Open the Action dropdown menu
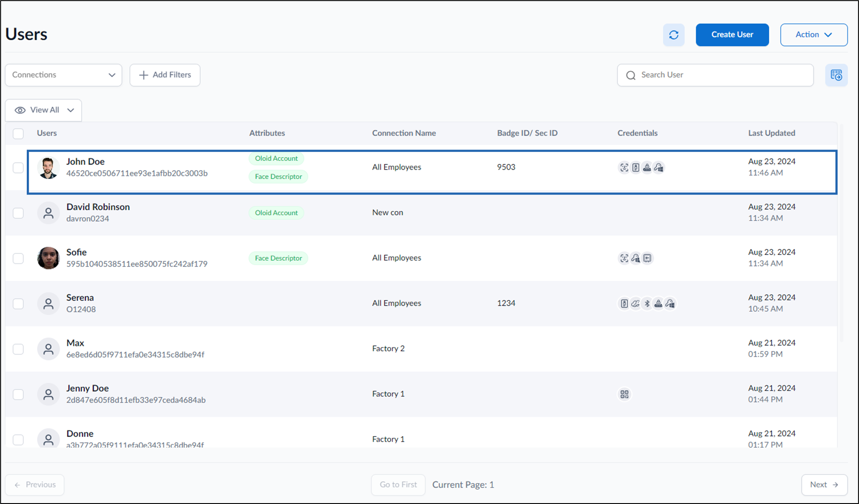Screen dimensions: 859x504 click(813, 35)
